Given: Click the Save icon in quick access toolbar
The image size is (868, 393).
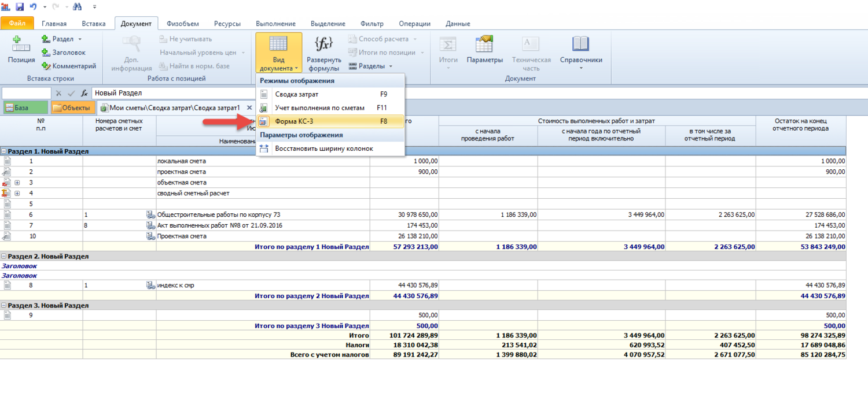Looking at the screenshot, I should point(20,6).
